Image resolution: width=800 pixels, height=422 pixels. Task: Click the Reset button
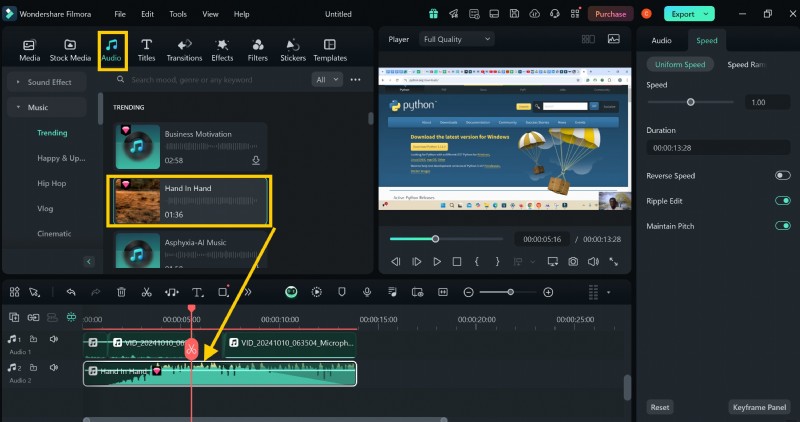(660, 407)
